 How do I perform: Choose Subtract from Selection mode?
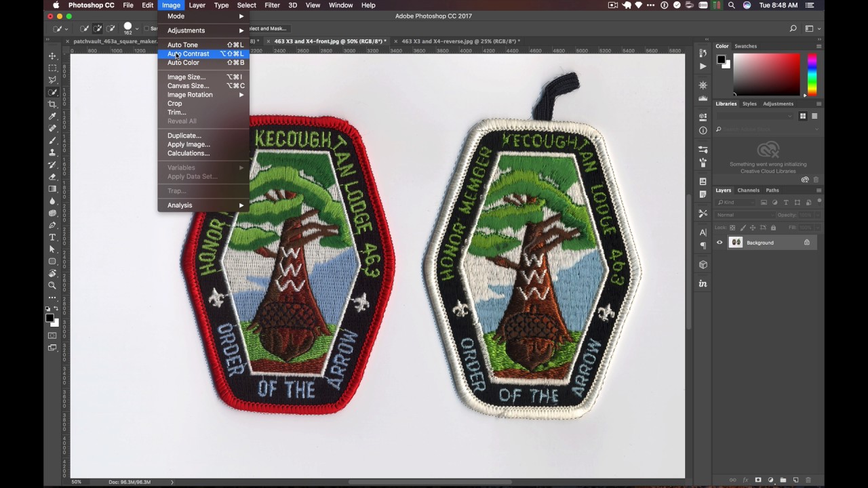[x=111, y=28]
